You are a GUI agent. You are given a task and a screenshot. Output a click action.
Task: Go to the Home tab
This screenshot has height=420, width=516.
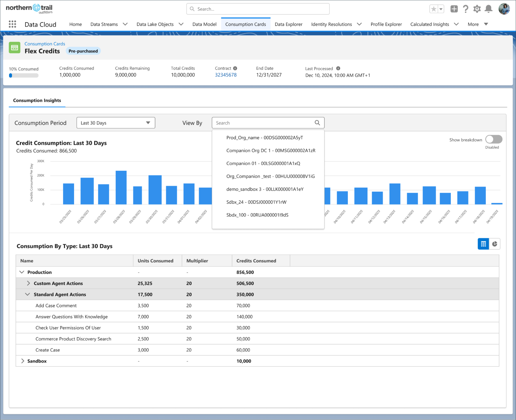[76, 24]
